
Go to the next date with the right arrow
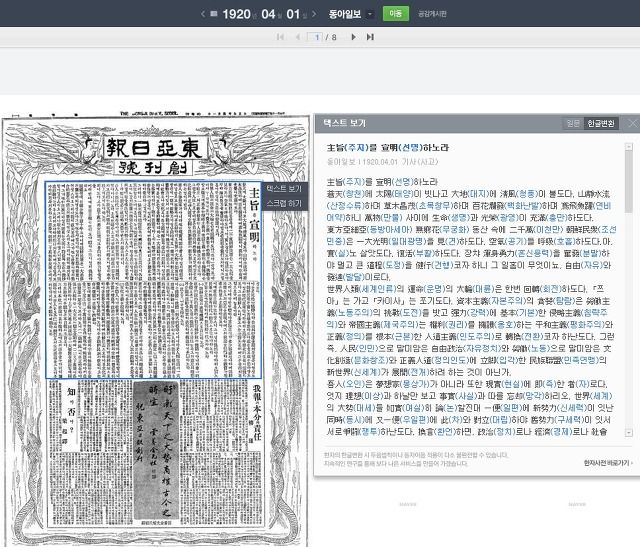click(x=314, y=14)
